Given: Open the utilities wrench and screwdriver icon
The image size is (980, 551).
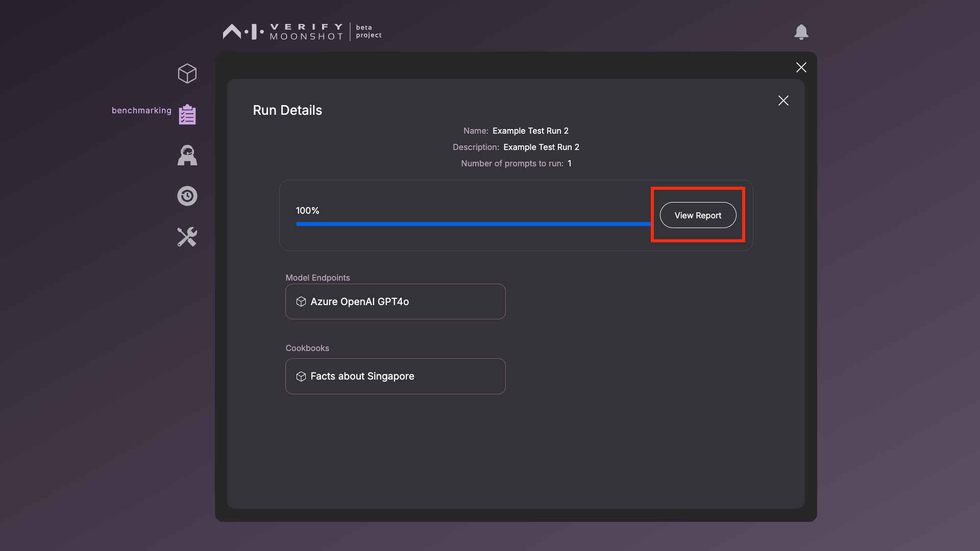Looking at the screenshot, I should point(187,237).
